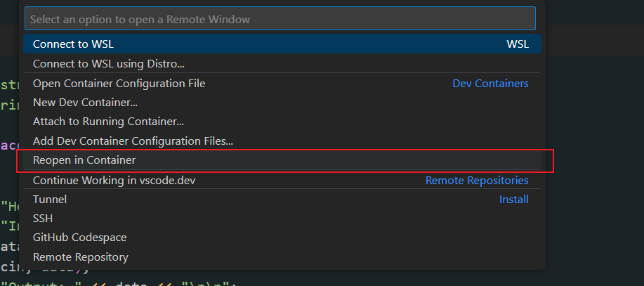The image size is (644, 286).
Task: Choose the Tunnel remote option
Action: [x=50, y=200]
